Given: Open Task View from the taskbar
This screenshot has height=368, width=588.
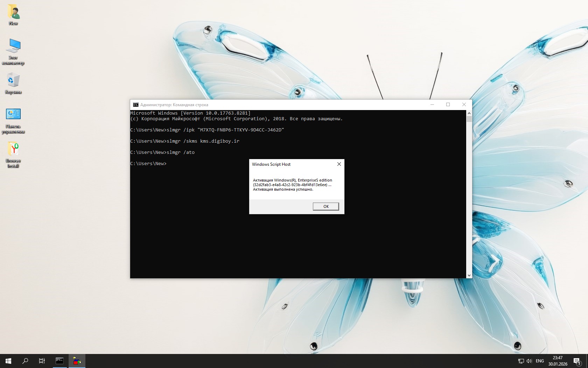Looking at the screenshot, I should pos(42,361).
